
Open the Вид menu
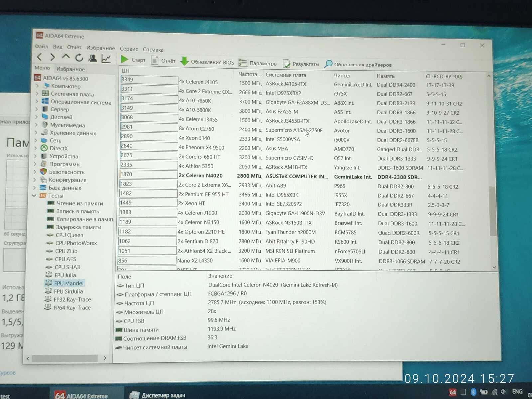[x=58, y=47]
